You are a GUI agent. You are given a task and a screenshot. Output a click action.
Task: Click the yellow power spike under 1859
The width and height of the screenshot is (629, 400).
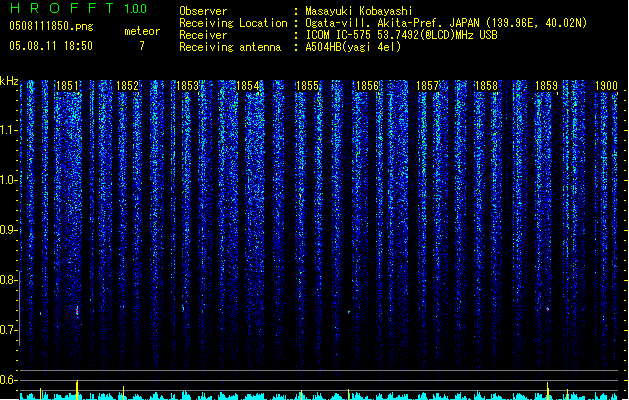[548, 391]
